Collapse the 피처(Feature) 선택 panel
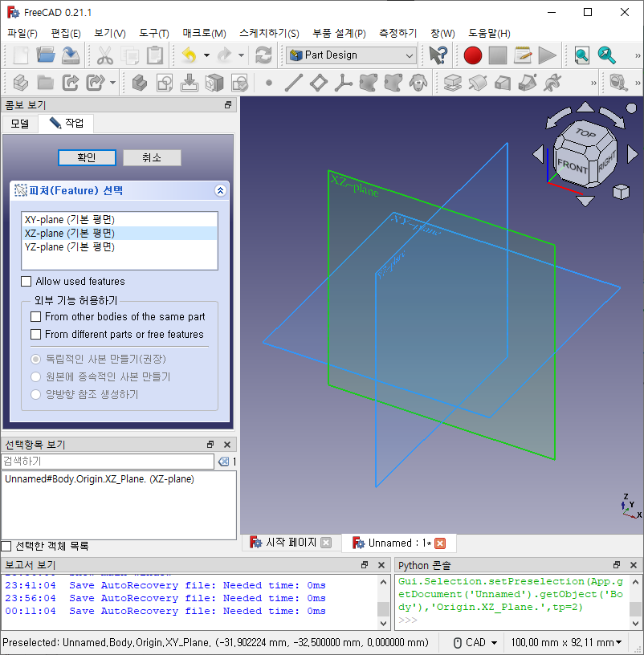The image size is (644, 655). (220, 190)
